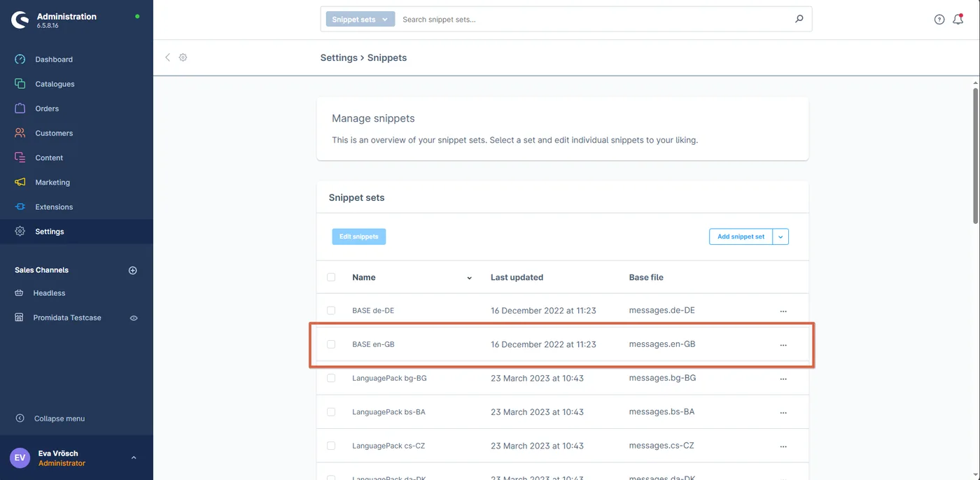The width and height of the screenshot is (980, 480).
Task: Open the help question mark icon
Action: (x=939, y=20)
